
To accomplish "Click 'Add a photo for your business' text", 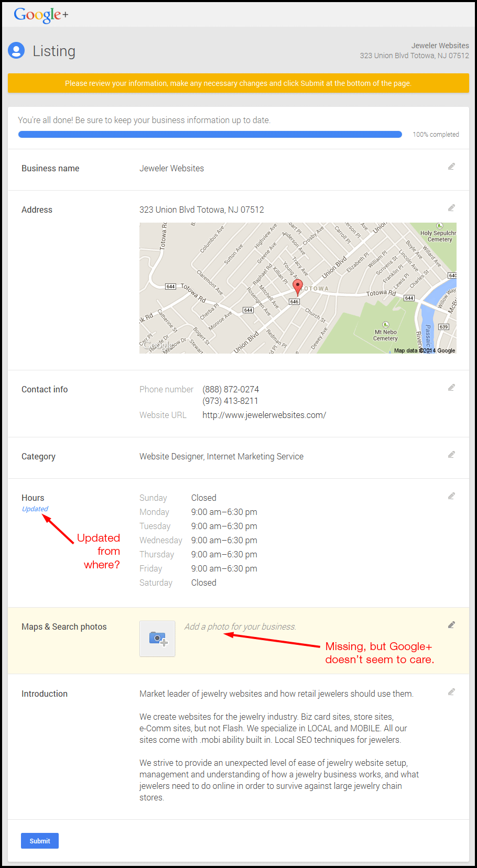I will (x=240, y=627).
